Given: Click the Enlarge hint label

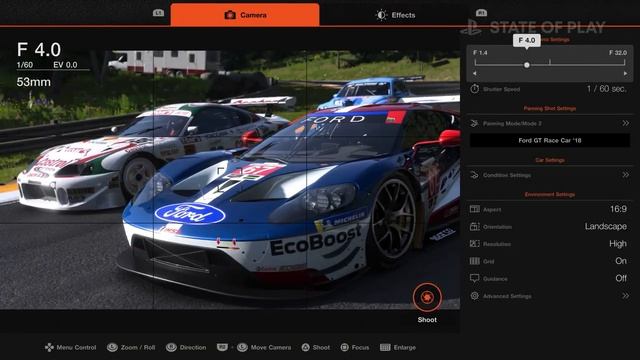Looking at the screenshot, I should pyautogui.click(x=404, y=347).
